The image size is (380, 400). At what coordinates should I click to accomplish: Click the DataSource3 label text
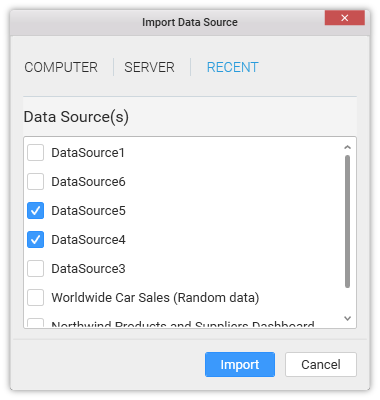[x=88, y=269]
